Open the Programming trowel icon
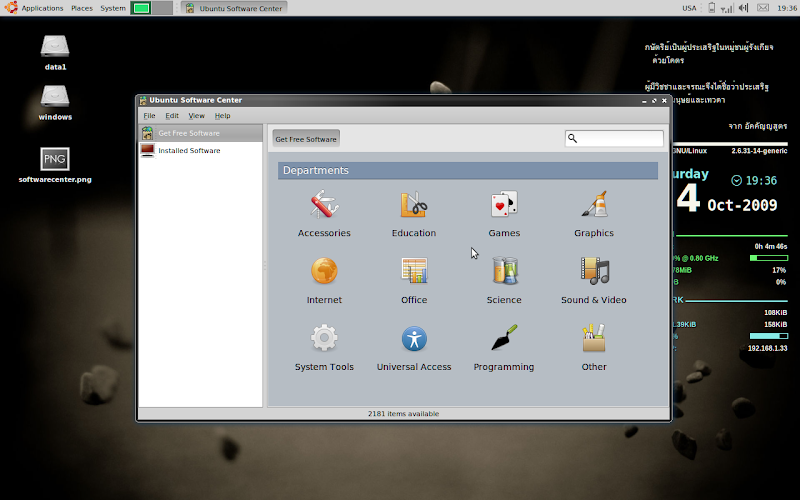800x500 pixels. [504, 338]
